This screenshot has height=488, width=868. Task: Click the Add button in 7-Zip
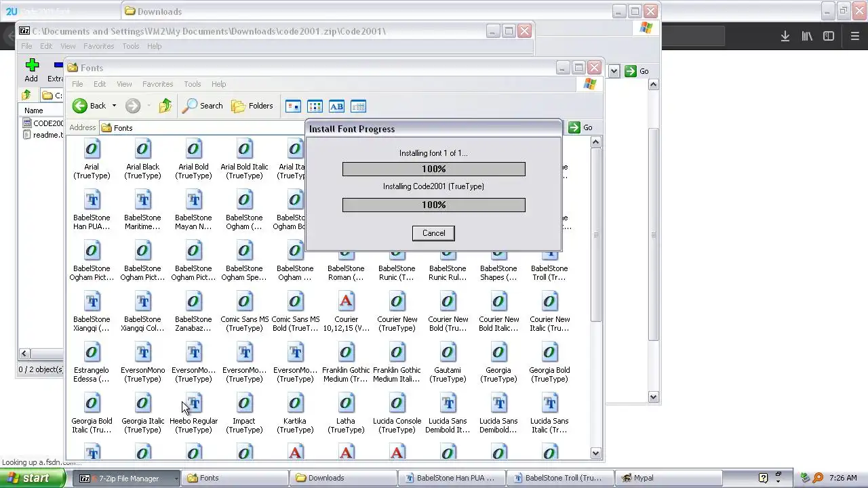coord(31,70)
